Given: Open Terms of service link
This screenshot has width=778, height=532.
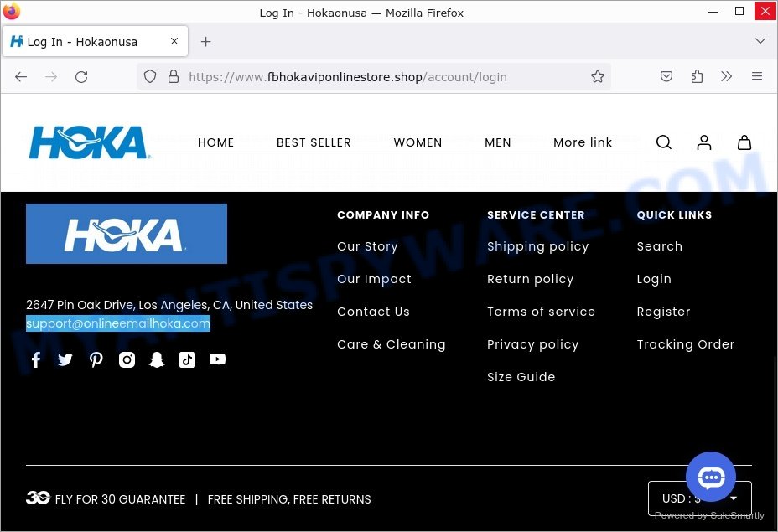Looking at the screenshot, I should pos(541,312).
